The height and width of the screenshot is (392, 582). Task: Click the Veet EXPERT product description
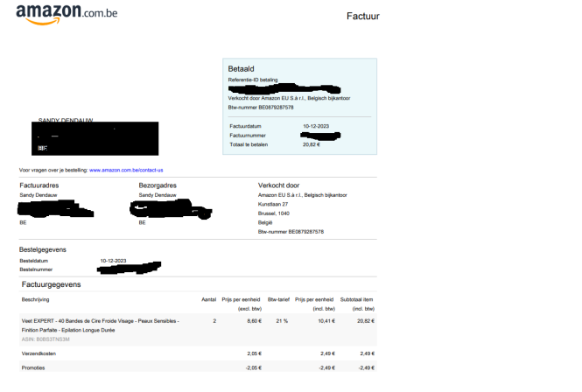click(x=101, y=325)
